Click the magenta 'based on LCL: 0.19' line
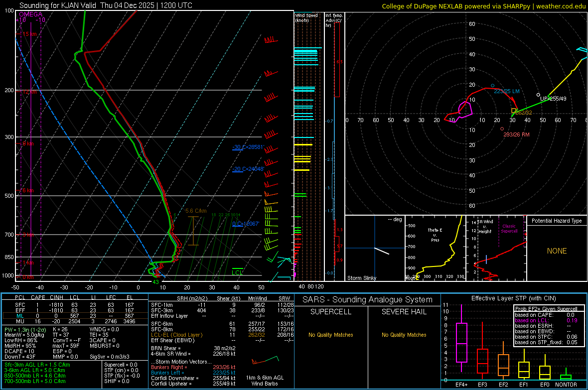588x390 pixels. (546, 320)
